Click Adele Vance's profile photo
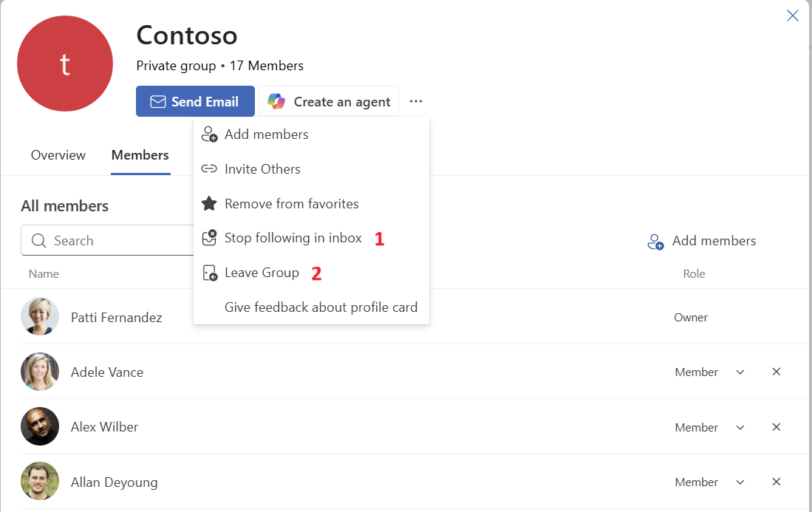The height and width of the screenshot is (512, 812). point(40,372)
